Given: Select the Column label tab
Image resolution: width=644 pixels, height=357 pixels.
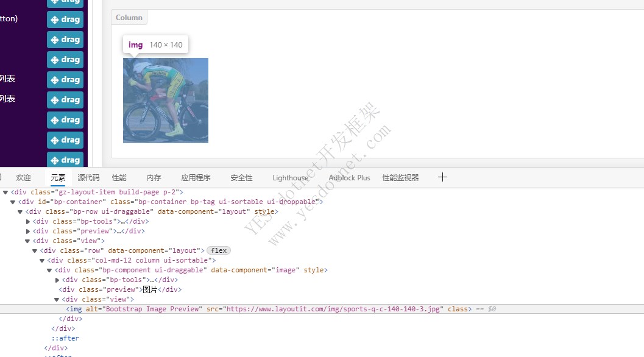Looking at the screenshot, I should [129, 18].
